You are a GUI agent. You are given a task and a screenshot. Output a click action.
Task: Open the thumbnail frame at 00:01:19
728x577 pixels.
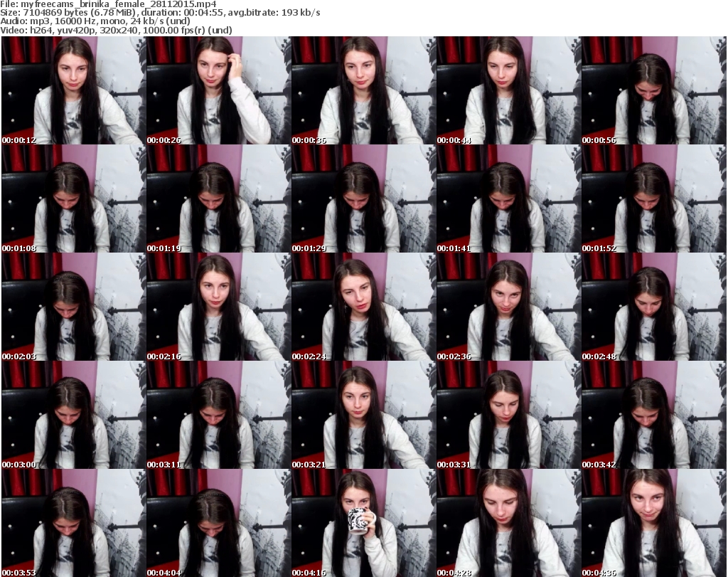pyautogui.click(x=219, y=198)
